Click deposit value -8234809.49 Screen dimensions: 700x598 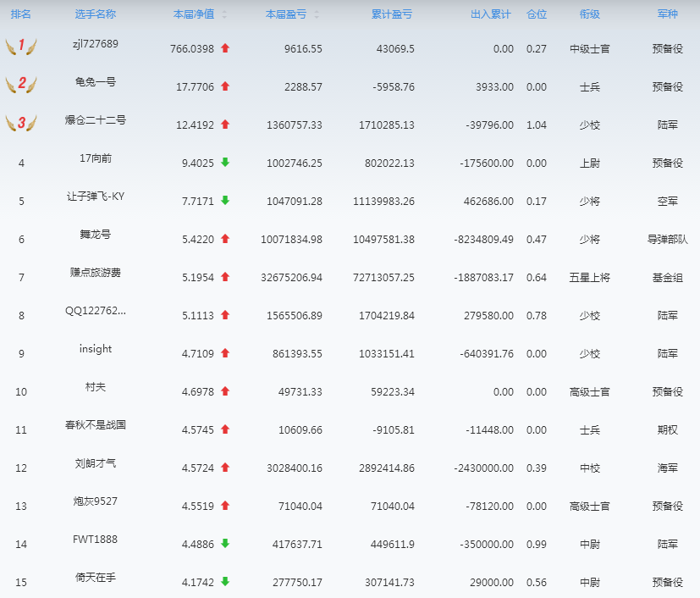(x=483, y=240)
